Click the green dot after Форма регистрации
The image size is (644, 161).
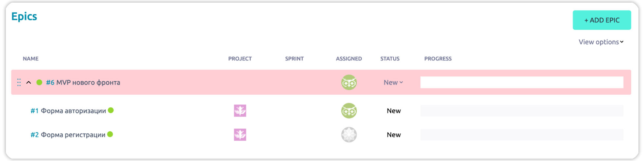(x=110, y=134)
